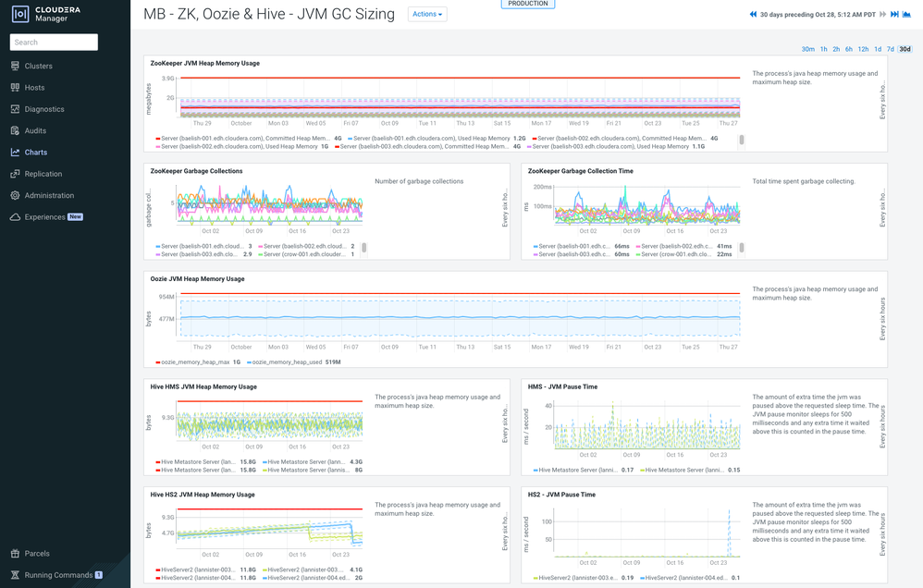The height and width of the screenshot is (588, 923).
Task: Click the Running Commands hourglass icon
Action: pyautogui.click(x=16, y=575)
